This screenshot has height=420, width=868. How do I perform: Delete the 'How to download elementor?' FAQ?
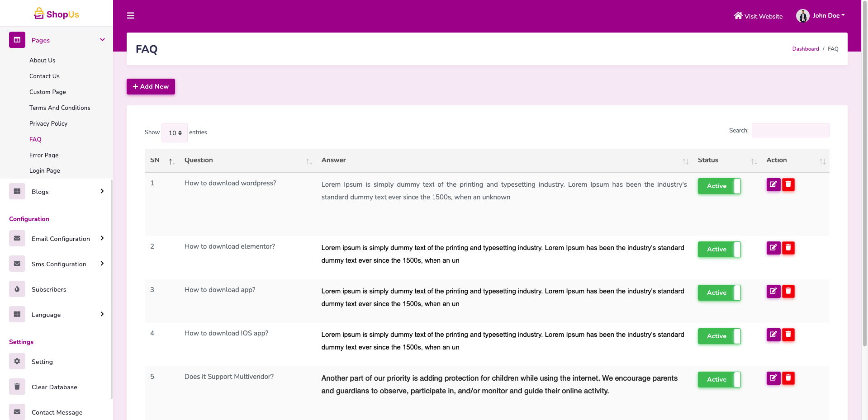788,248
